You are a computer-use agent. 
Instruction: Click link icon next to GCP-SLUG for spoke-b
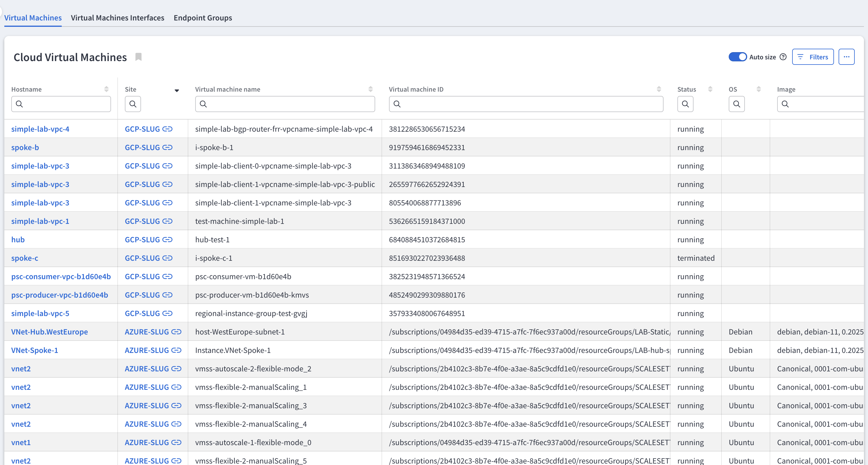168,148
